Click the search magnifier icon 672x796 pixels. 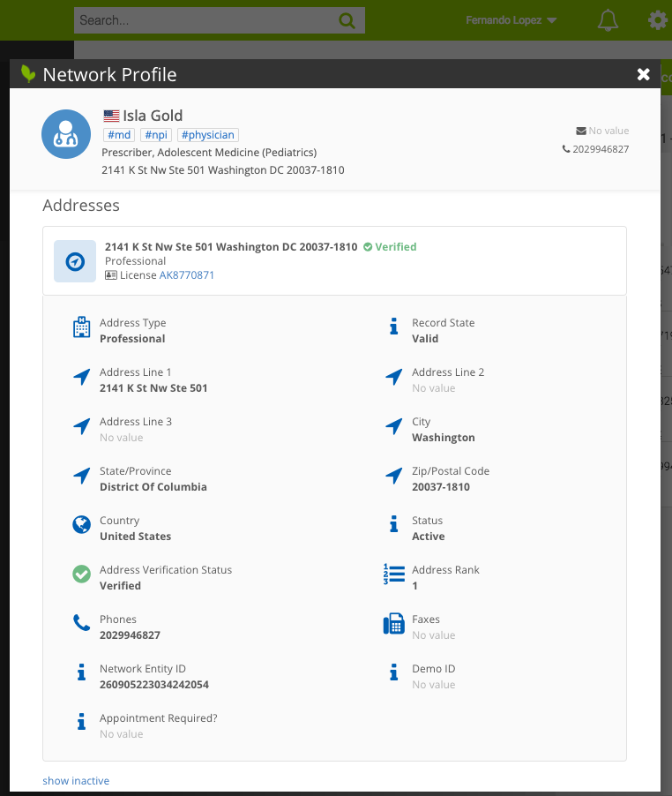pyautogui.click(x=347, y=20)
